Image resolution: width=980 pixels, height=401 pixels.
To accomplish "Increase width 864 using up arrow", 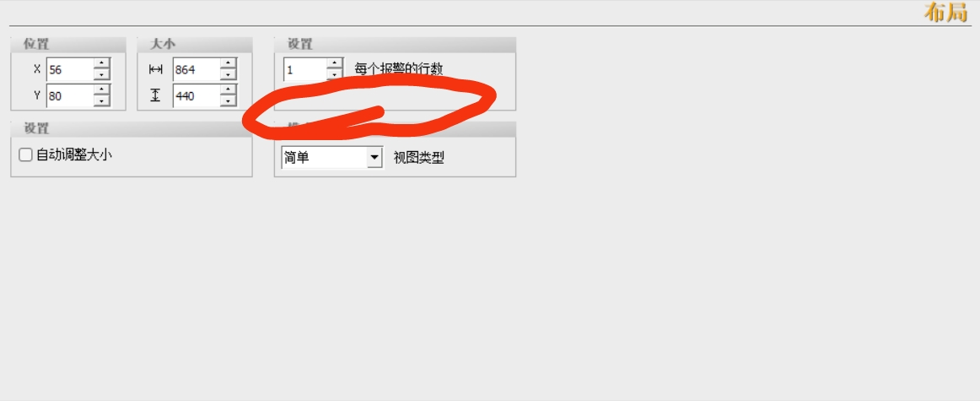I will (x=229, y=64).
